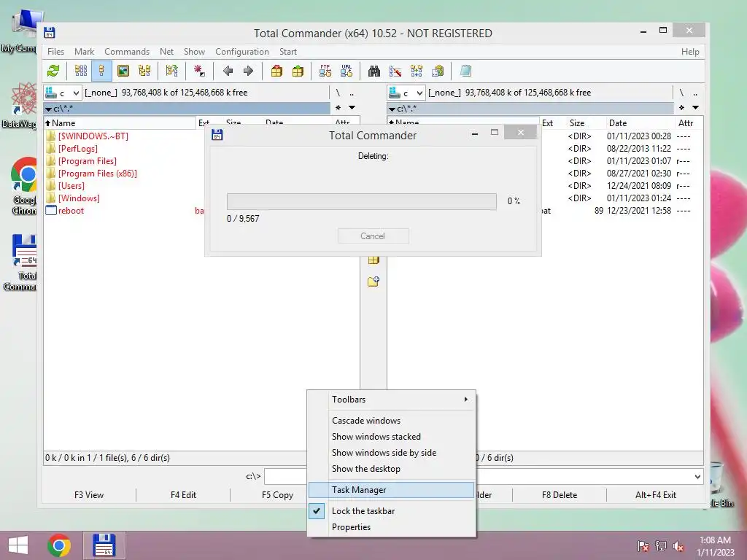Click the pack files toolbar icon
This screenshot has height=560, width=747.
click(x=276, y=71)
